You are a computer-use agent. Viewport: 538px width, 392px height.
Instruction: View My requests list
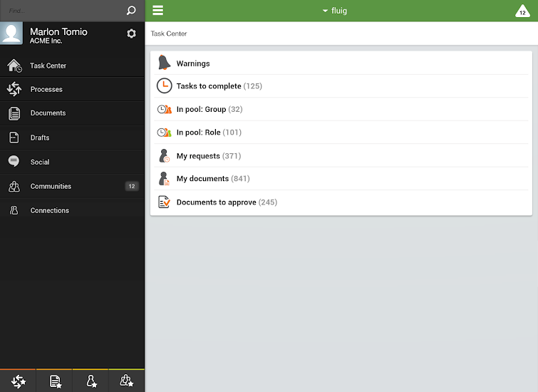pyautogui.click(x=208, y=156)
